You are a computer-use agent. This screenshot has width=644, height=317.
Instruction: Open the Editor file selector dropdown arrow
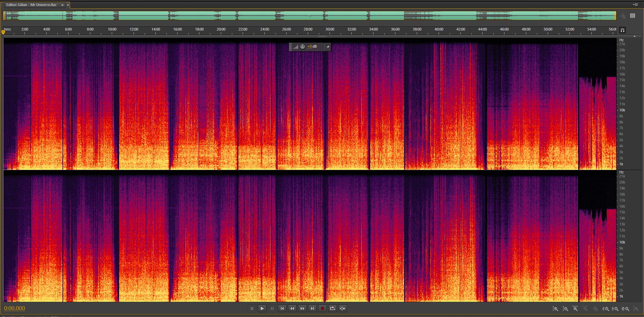point(62,5)
